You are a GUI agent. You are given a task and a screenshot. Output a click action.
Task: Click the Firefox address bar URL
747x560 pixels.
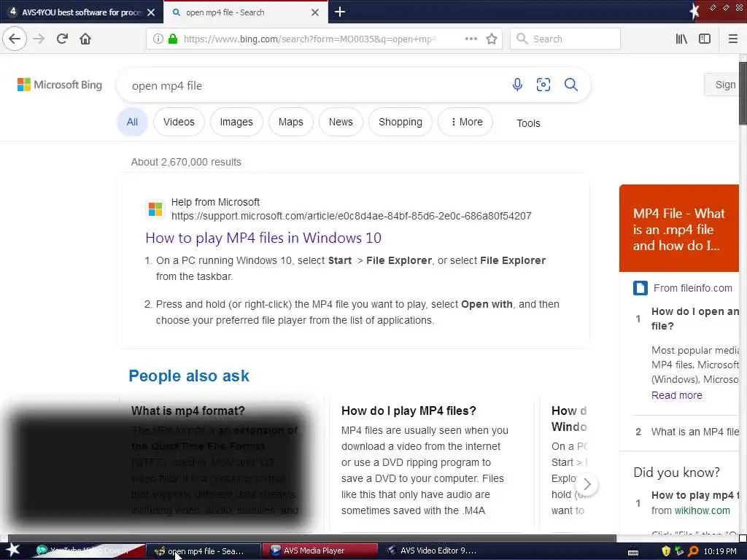309,39
